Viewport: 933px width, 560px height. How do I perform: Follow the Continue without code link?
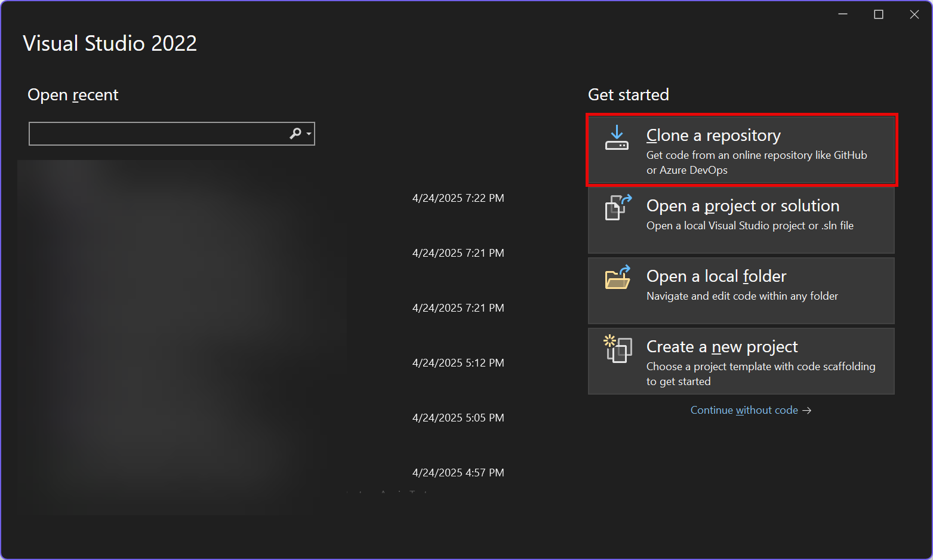(x=751, y=410)
